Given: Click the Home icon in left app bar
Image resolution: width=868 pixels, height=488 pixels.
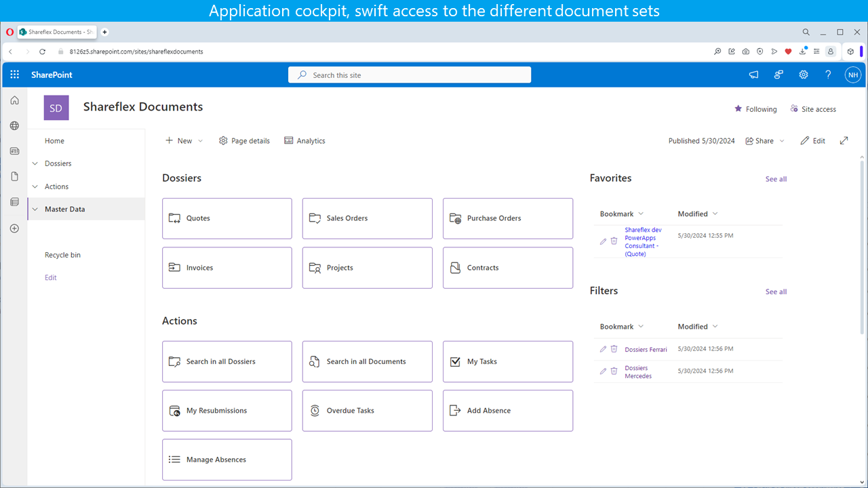Looking at the screenshot, I should click(14, 100).
